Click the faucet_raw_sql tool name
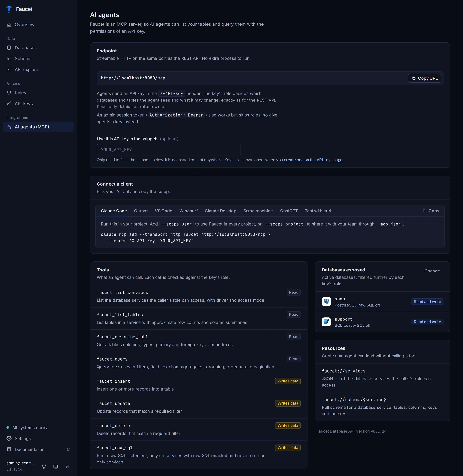This screenshot has height=476, width=463. click(x=115, y=448)
